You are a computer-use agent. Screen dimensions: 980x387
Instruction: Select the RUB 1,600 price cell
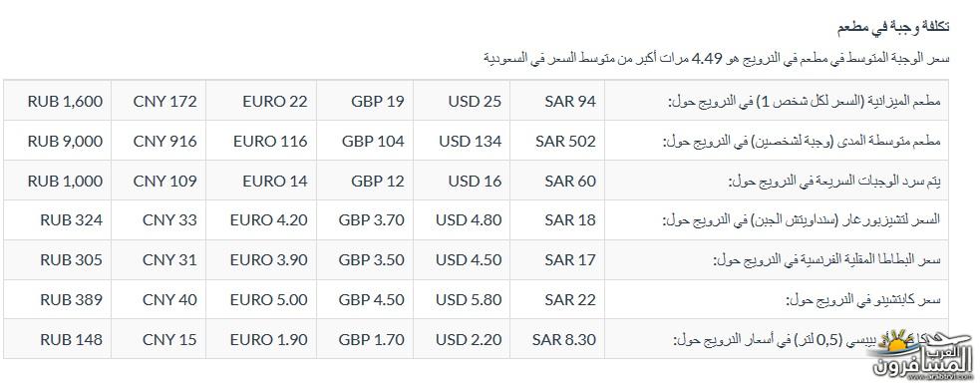click(58, 101)
